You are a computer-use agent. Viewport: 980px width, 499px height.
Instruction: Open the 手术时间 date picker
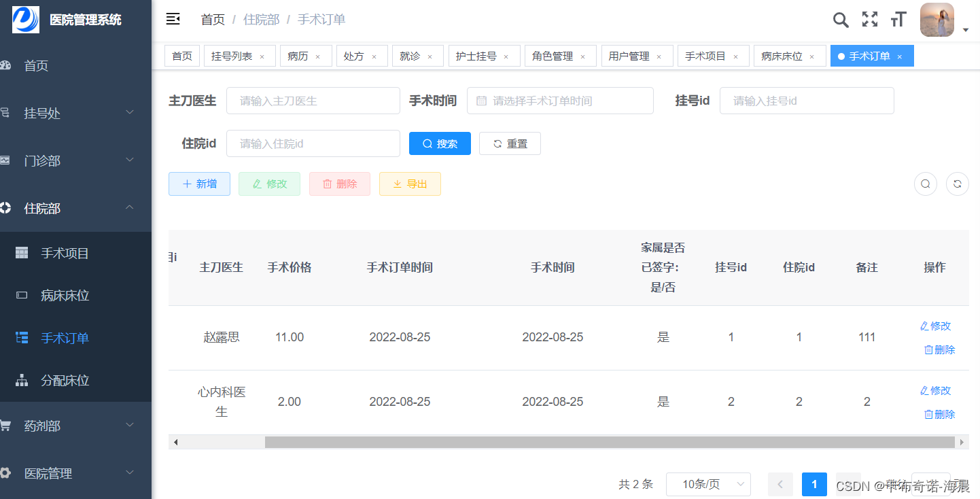click(x=560, y=101)
